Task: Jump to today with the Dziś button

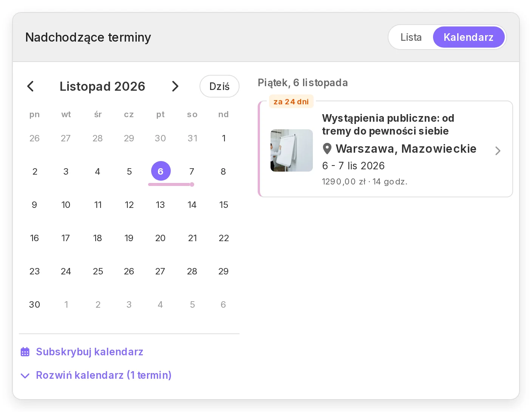Action: tap(220, 86)
